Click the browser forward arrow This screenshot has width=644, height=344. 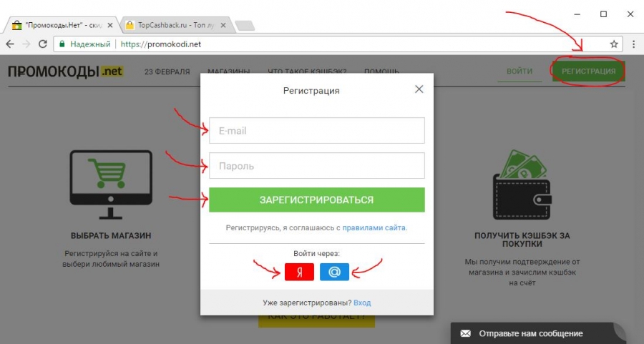click(26, 44)
